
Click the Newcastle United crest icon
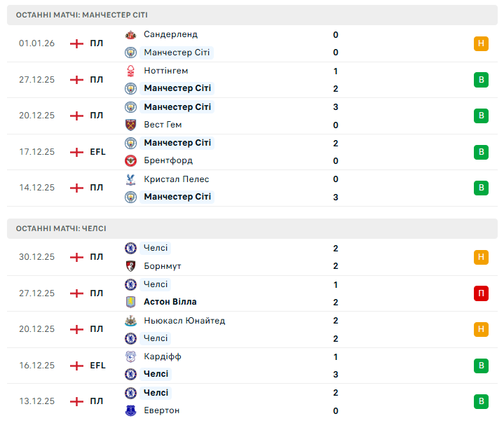[130, 321]
